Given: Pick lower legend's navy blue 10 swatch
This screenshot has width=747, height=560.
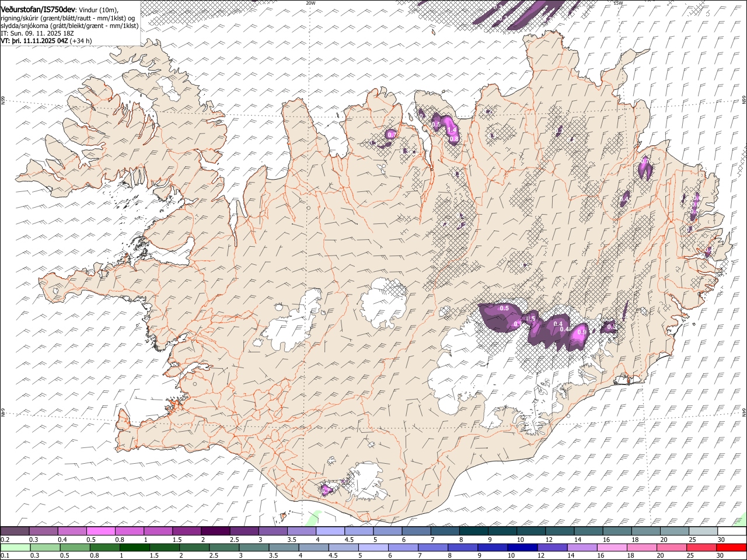Looking at the screenshot, I should [x=522, y=547].
